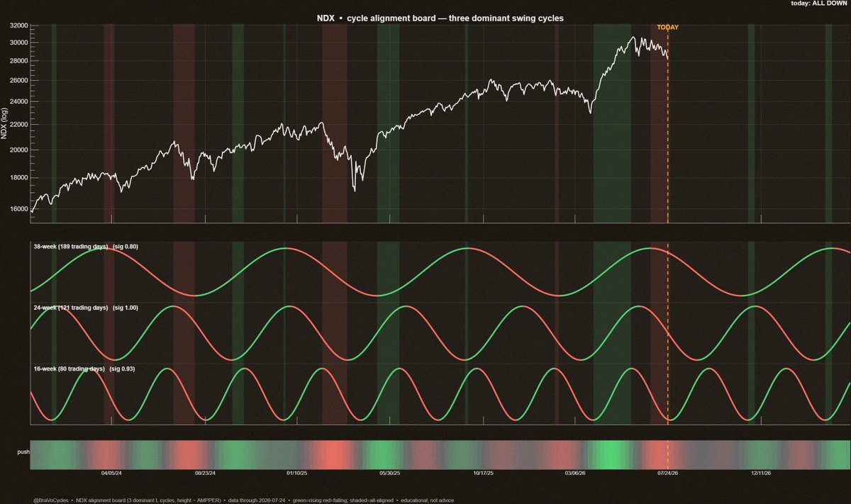851x504 pixels.
Task: Click the 12/11/26 date tick label
Action: pyautogui.click(x=761, y=473)
